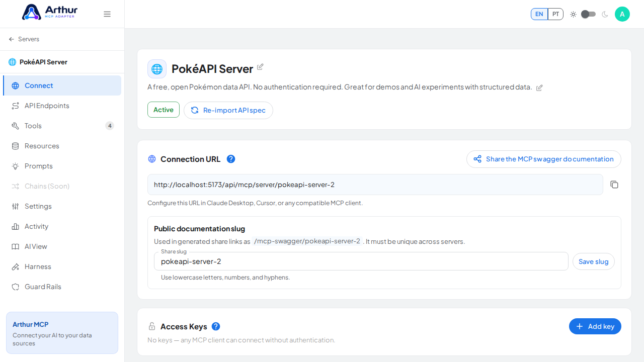This screenshot has width=644, height=362.
Task: Click the Tools count badge
Action: [x=110, y=126]
